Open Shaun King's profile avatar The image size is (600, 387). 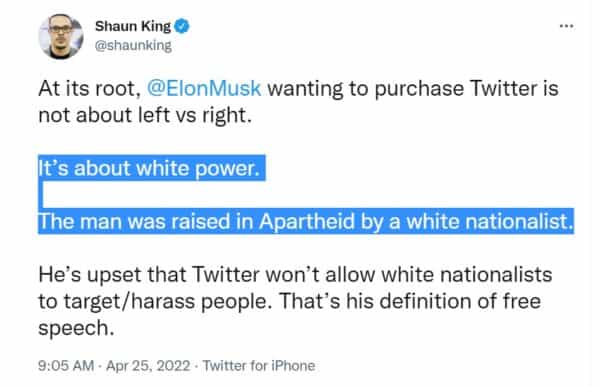(x=61, y=37)
